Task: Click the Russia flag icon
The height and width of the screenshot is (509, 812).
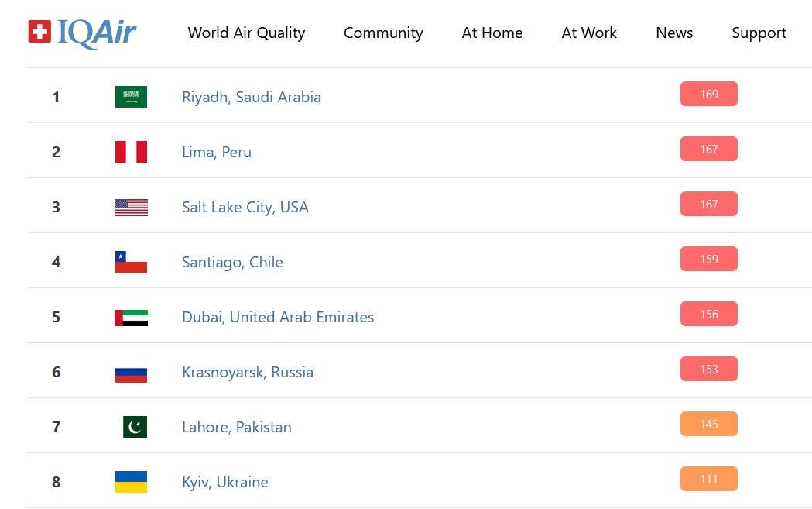Action: pos(131,372)
